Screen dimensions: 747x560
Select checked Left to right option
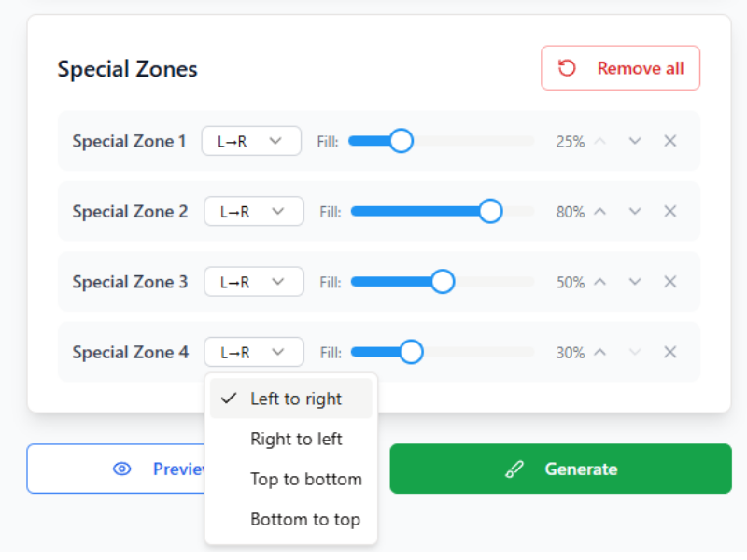pos(296,399)
